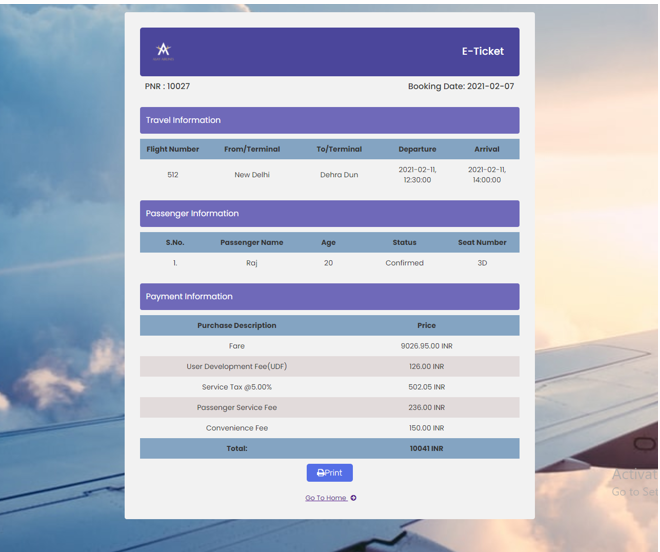Select the Fare row label
This screenshot has height=552, width=660.
click(237, 346)
